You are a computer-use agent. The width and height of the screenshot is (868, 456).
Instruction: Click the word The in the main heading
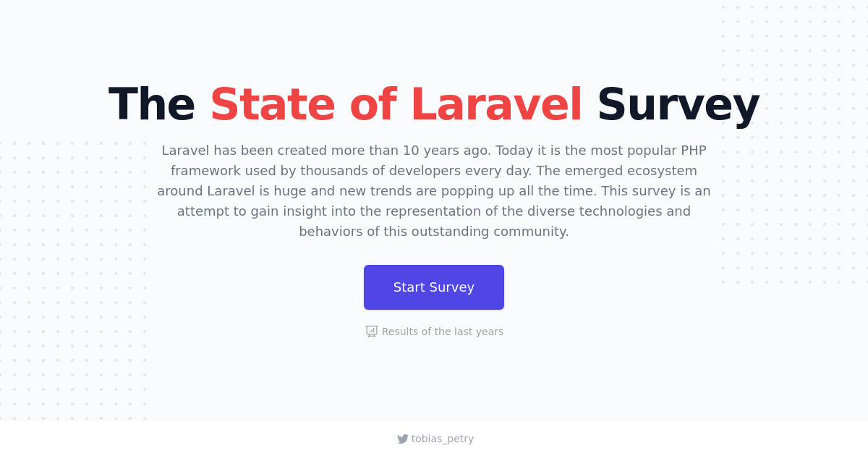pyautogui.click(x=152, y=105)
